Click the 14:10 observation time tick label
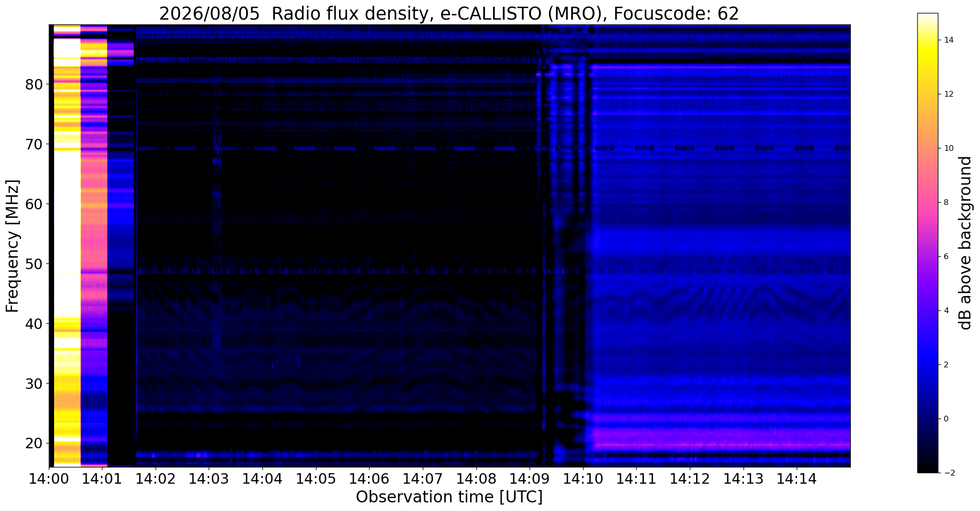Image resolution: width=980 pixels, height=511 pixels. click(x=583, y=478)
